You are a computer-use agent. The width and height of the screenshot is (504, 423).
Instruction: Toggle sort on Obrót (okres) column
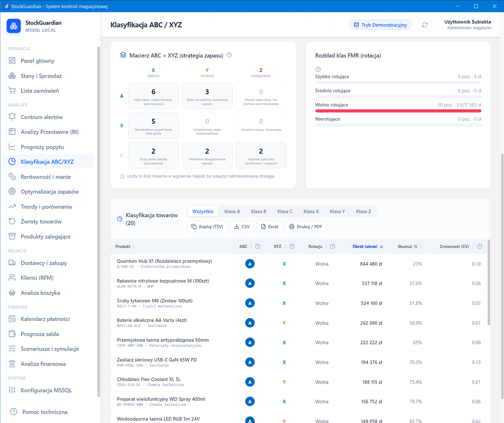368,247
